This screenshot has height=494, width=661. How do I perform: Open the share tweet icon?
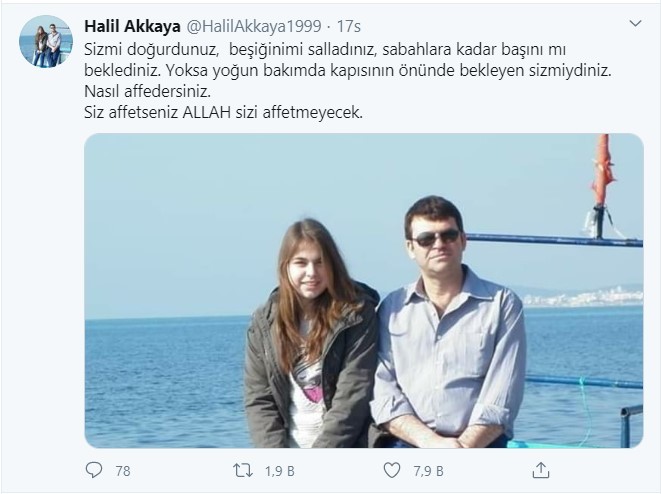(540, 470)
